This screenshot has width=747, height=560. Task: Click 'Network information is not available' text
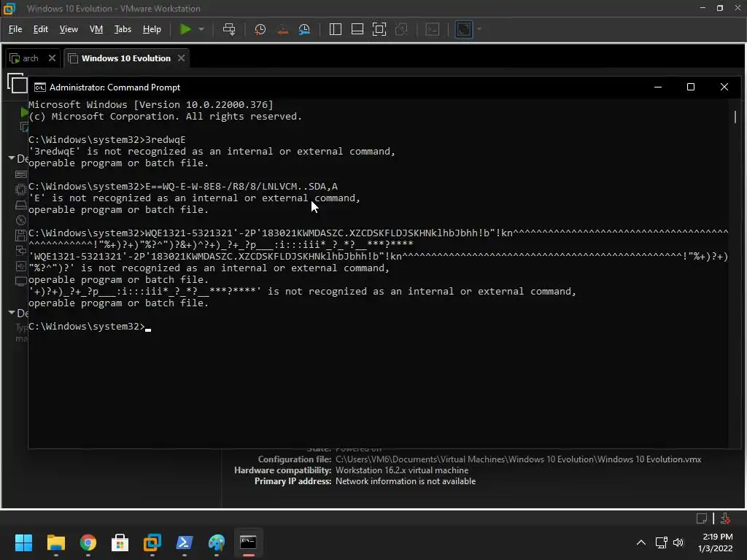click(x=406, y=481)
